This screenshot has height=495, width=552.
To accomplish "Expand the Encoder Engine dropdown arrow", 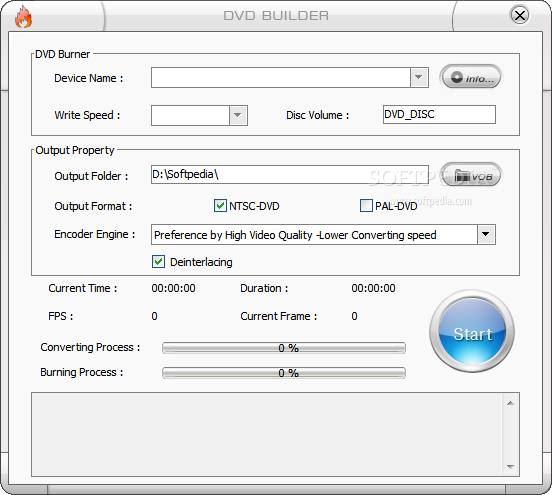I will pyautogui.click(x=486, y=234).
